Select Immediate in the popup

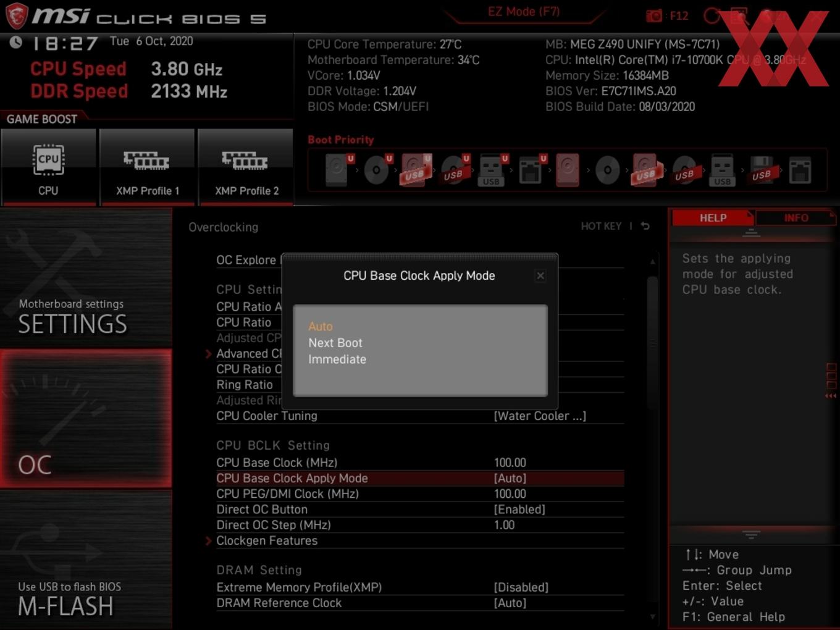(x=337, y=359)
